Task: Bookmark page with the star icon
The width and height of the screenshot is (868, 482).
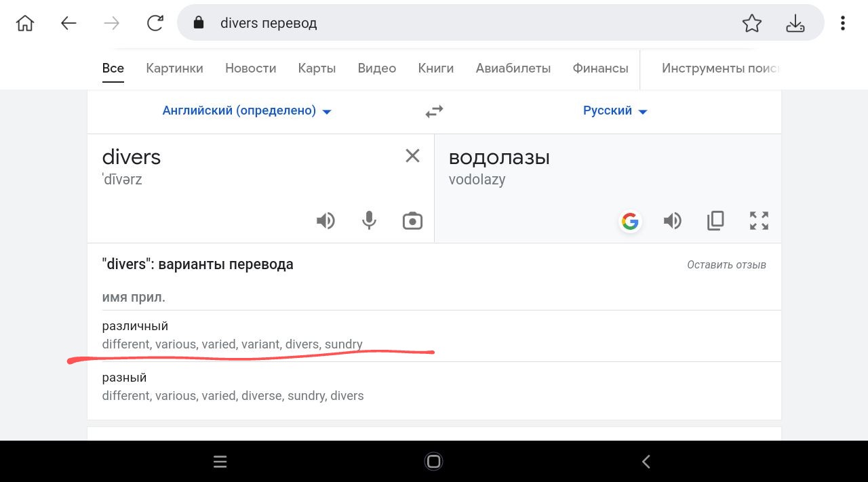Action: tap(751, 23)
